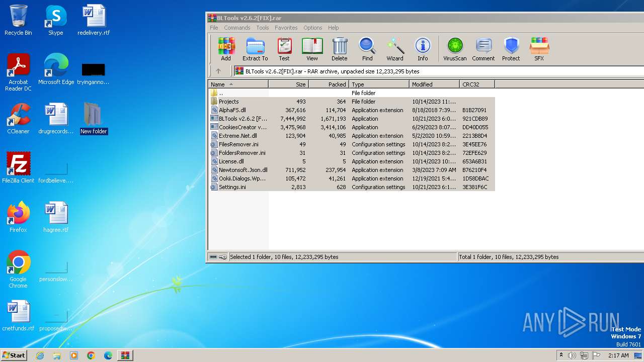Select the drugrecords document on desktop
The width and height of the screenshot is (644, 362).
tap(56, 119)
